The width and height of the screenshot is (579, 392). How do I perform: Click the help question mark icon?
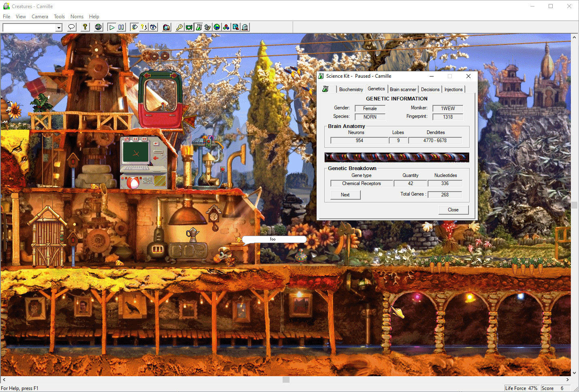pyautogui.click(x=85, y=27)
